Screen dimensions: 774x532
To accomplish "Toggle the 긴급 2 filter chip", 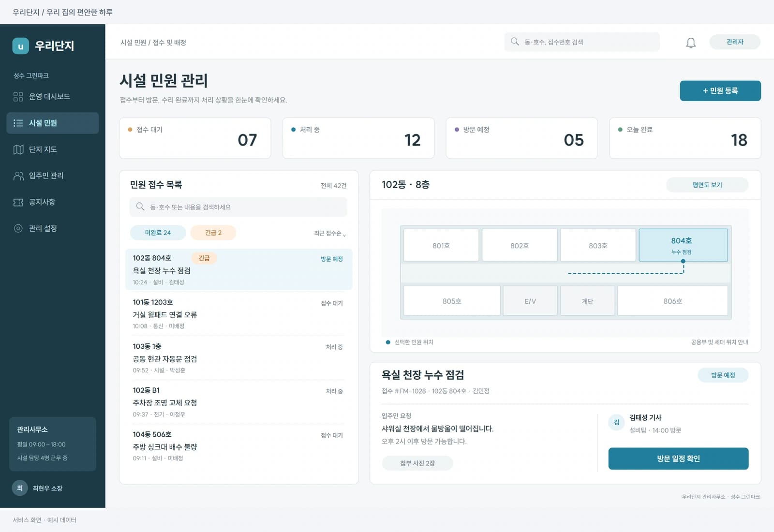I will (x=213, y=233).
